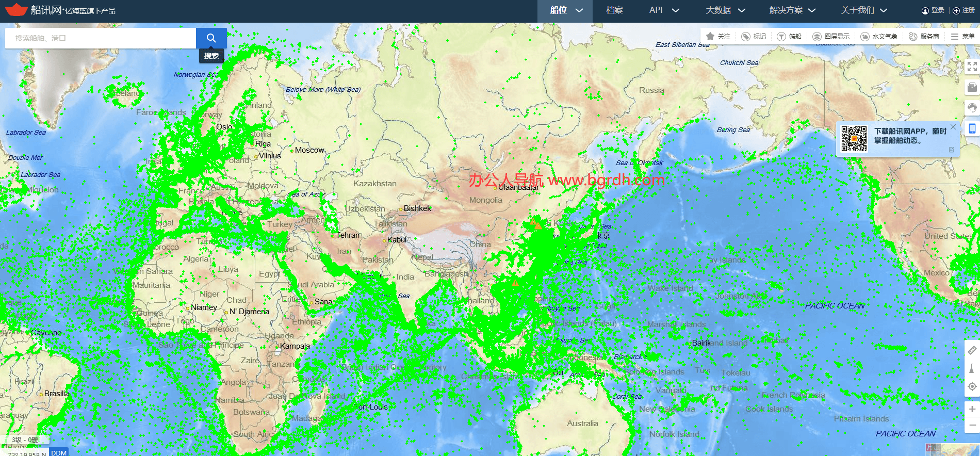The image size is (980, 456).
Task: Click the locate target crosshair icon
Action: click(972, 386)
